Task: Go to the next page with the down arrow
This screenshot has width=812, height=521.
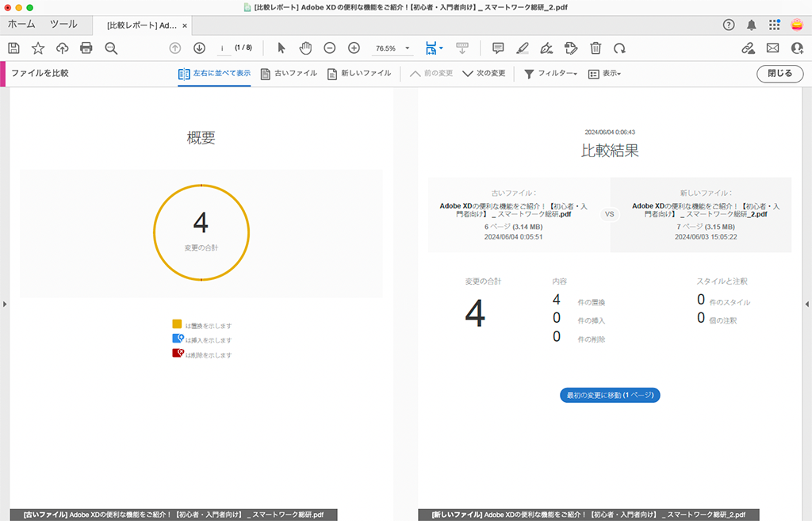Action: click(199, 48)
